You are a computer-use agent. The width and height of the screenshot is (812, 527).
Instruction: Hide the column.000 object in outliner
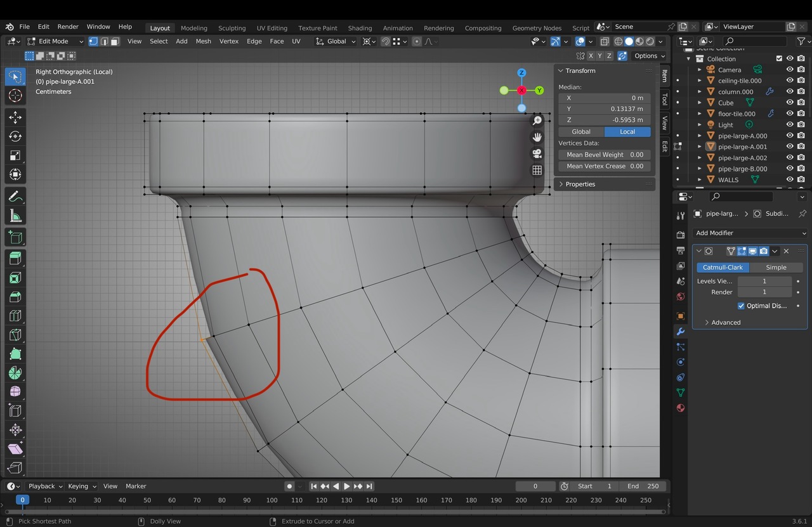(x=790, y=92)
